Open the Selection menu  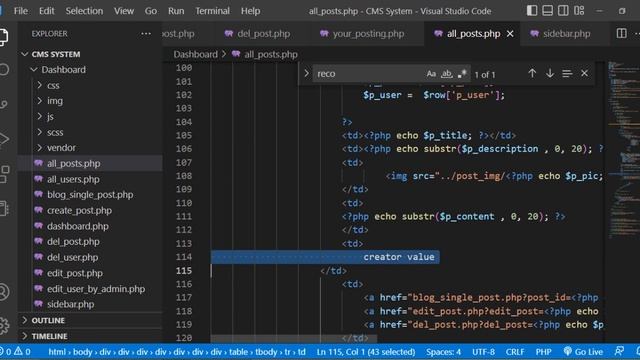coord(84,11)
